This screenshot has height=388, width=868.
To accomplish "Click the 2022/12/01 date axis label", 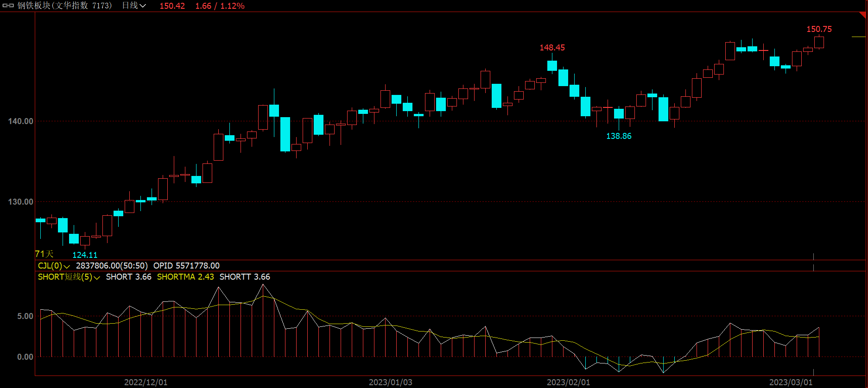I will [x=146, y=382].
